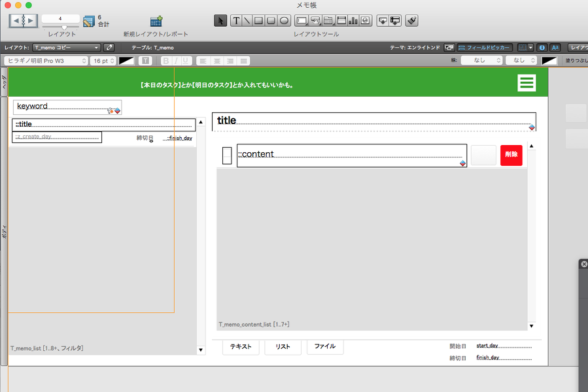Switch to the ファイル tab button
This screenshot has height=392, width=588.
[x=325, y=347]
